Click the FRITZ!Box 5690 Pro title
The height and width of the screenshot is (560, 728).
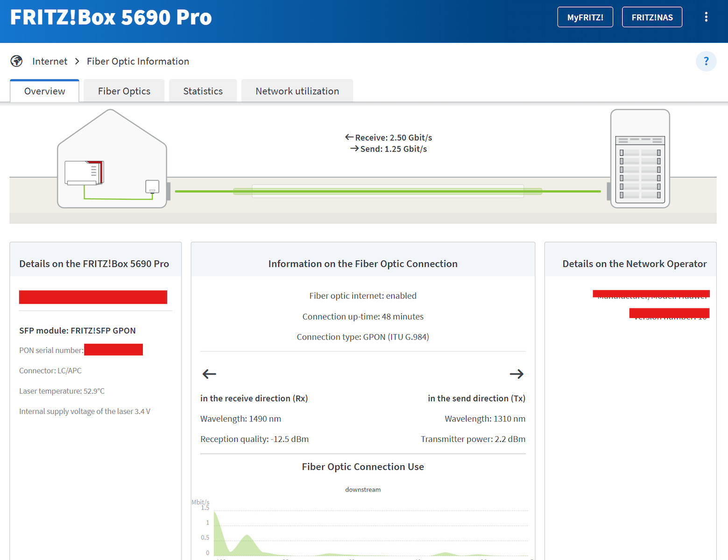(x=111, y=17)
